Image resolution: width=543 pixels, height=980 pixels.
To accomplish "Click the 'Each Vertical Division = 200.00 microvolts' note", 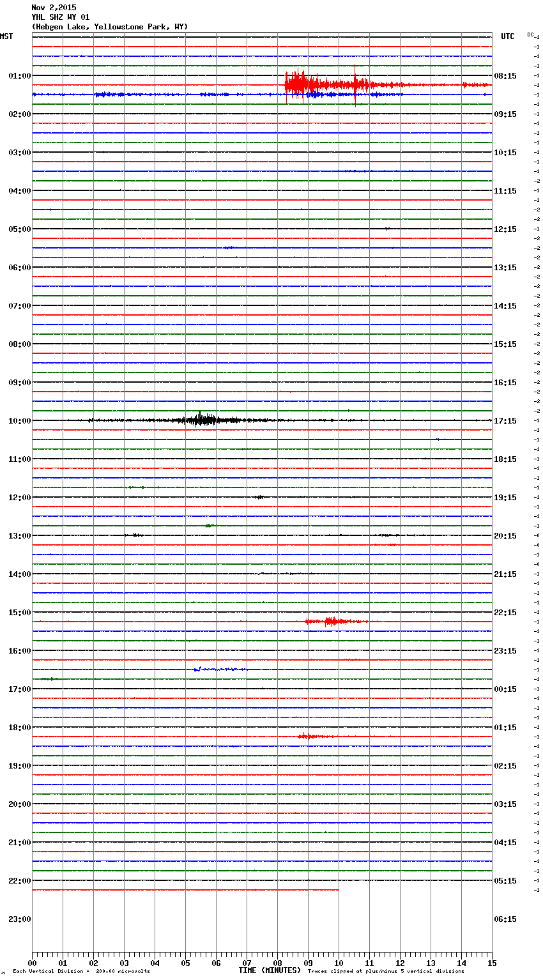I will pyautogui.click(x=81, y=972).
